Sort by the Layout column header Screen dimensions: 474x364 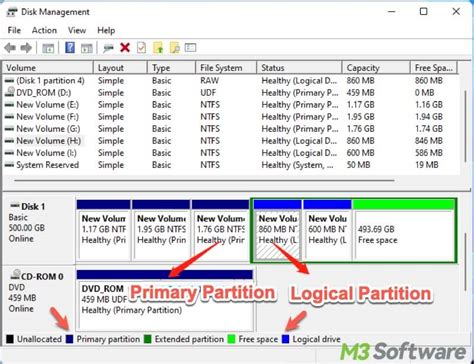point(120,68)
